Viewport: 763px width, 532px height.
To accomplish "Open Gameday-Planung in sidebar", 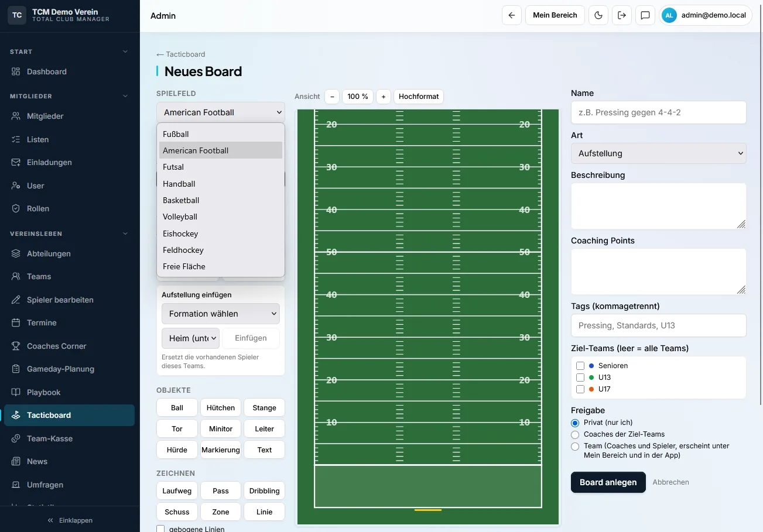I will pos(70,369).
